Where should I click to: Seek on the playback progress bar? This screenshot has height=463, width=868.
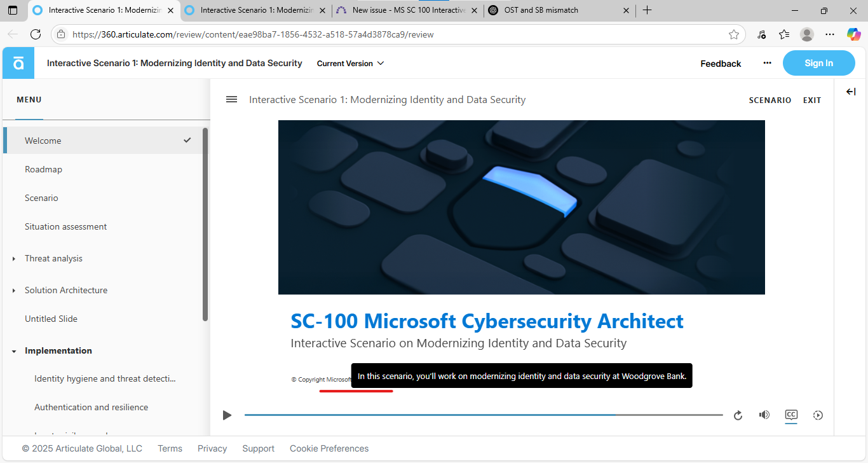484,415
